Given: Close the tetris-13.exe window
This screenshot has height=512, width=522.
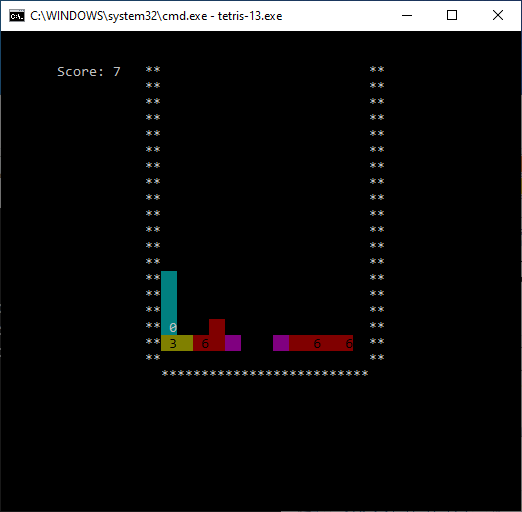Looking at the screenshot, I should click(x=498, y=15).
